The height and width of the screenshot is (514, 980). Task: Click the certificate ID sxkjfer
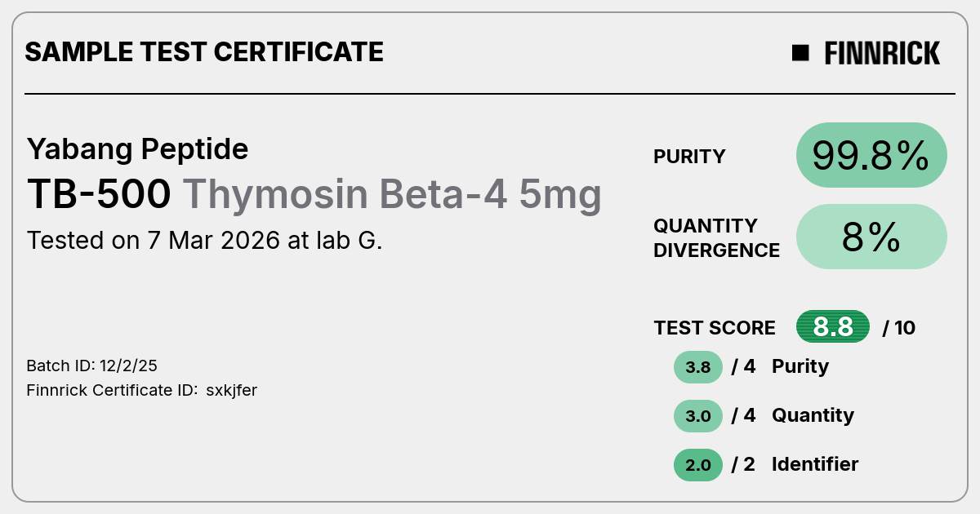232,390
